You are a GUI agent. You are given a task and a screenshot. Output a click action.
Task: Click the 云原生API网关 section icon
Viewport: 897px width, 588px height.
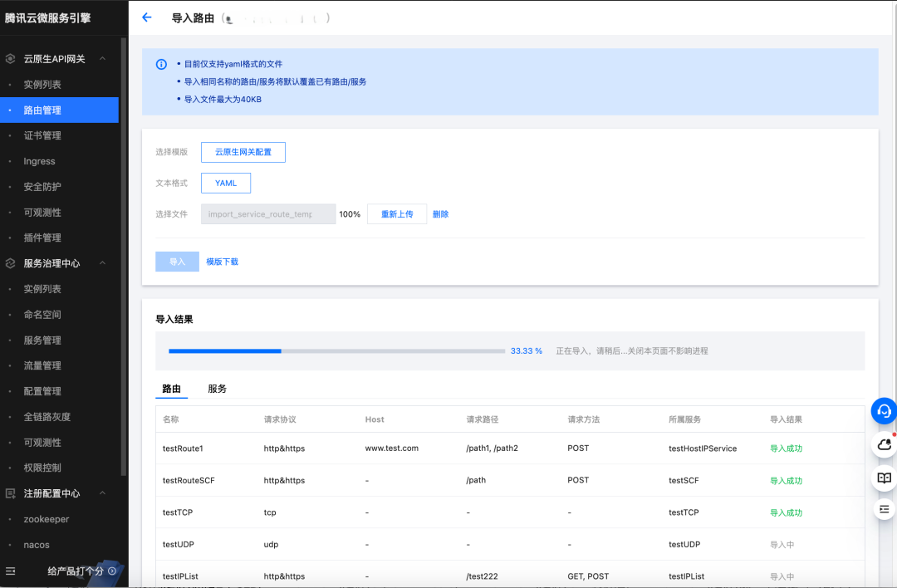pos(10,58)
